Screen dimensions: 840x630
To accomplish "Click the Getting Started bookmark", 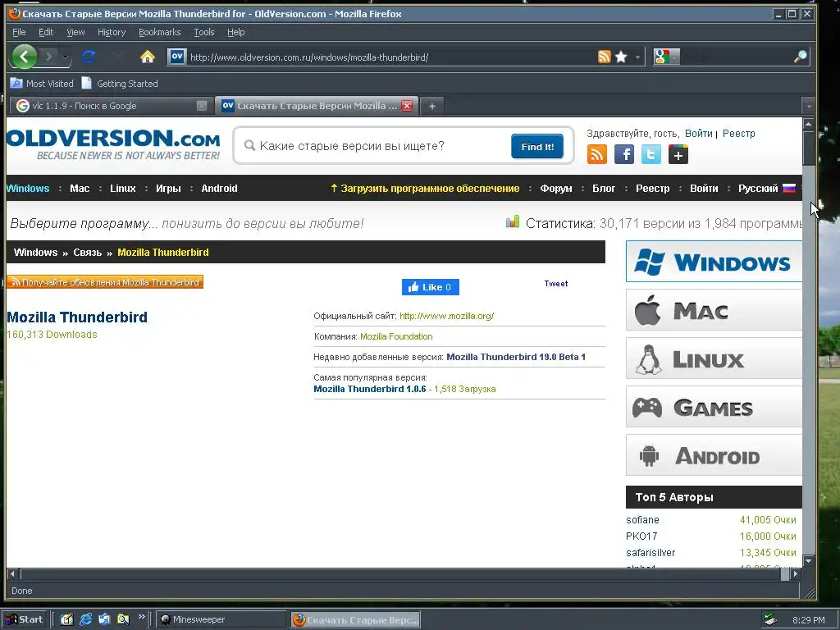I will [x=120, y=84].
